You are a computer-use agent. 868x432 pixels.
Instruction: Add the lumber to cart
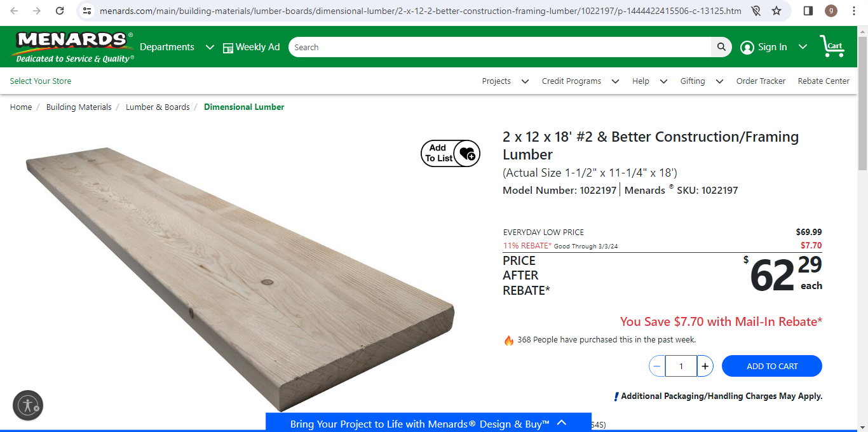coord(772,366)
